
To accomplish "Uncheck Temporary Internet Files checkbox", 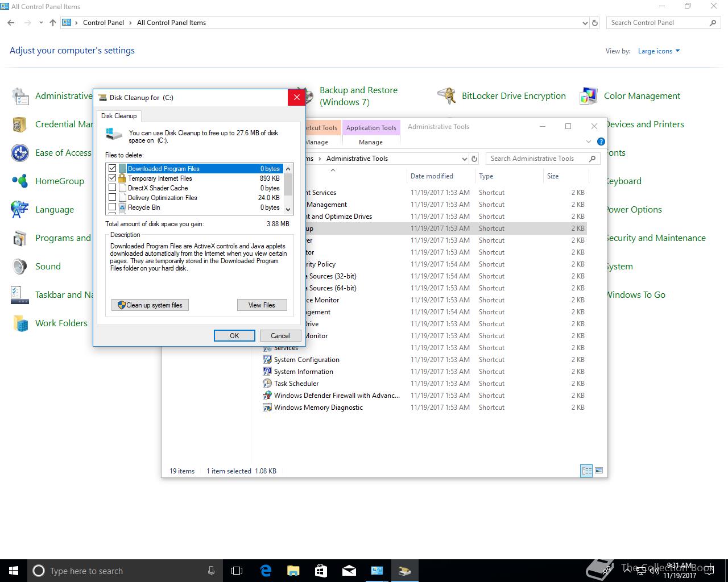I will pos(112,178).
